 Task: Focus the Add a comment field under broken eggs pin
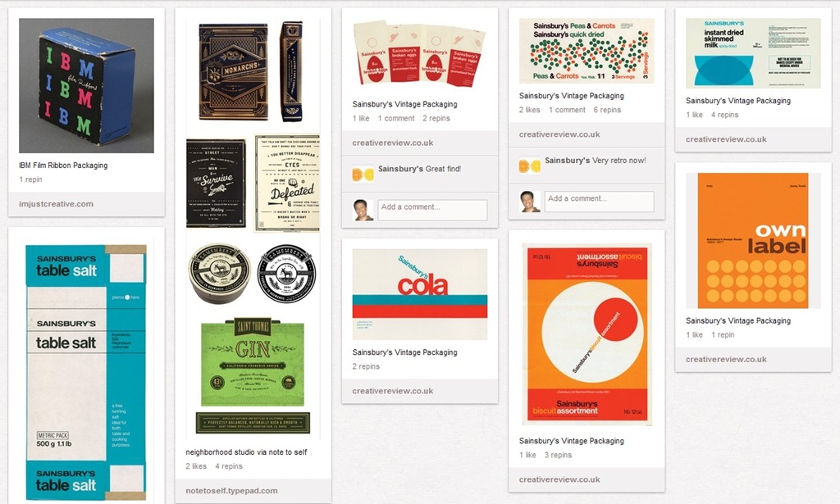coord(432,210)
